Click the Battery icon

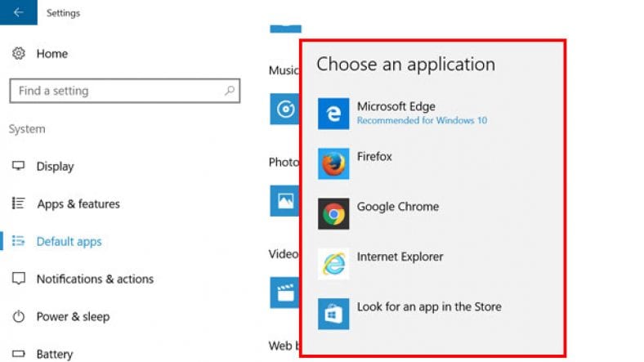click(x=19, y=353)
